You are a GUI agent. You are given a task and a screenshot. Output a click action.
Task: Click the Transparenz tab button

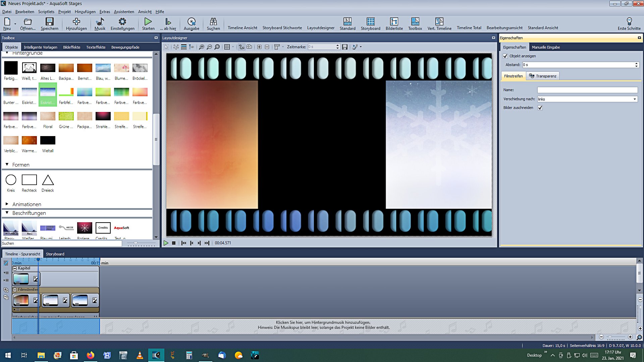[542, 76]
